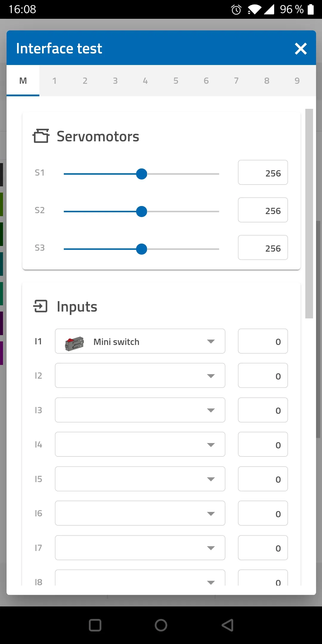Switch to the M tab

(x=23, y=81)
